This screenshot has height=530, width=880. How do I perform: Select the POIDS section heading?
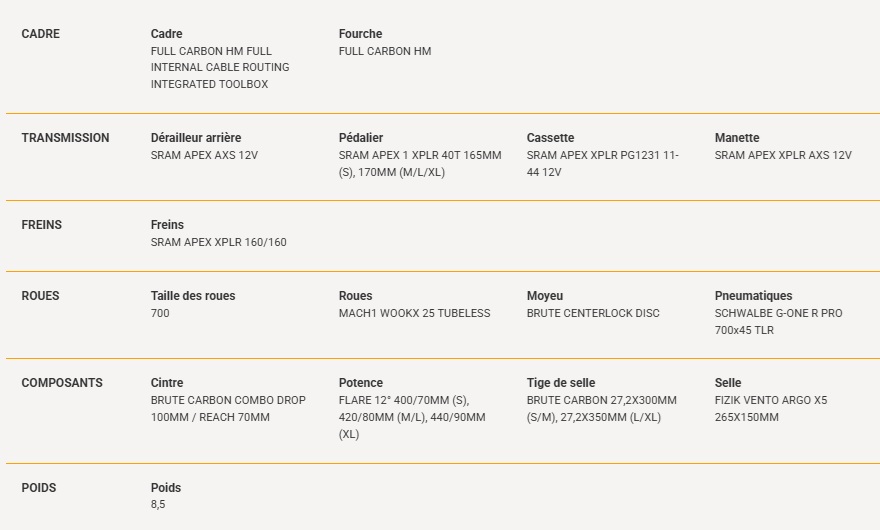click(x=39, y=487)
